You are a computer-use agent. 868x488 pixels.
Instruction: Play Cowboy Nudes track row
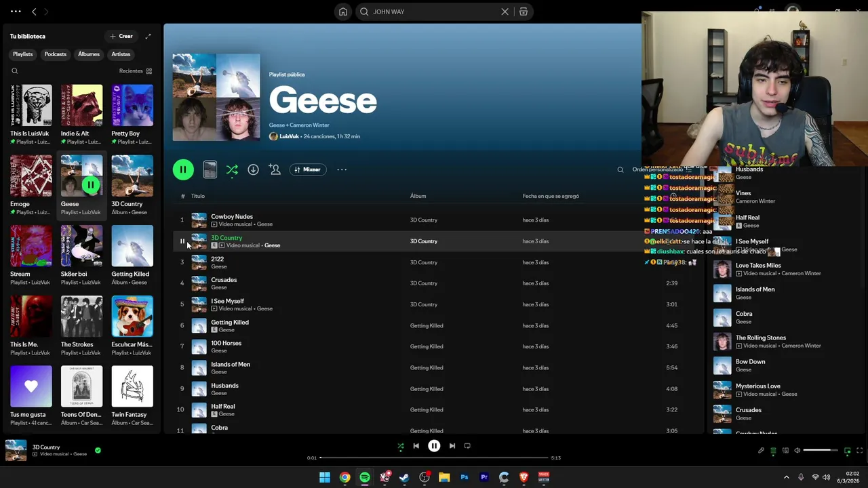[x=434, y=220]
